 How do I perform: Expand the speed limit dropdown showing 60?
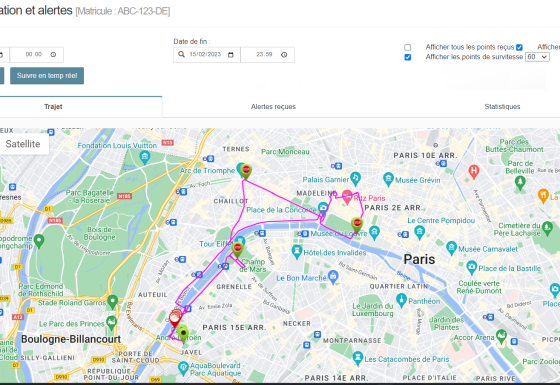click(537, 57)
